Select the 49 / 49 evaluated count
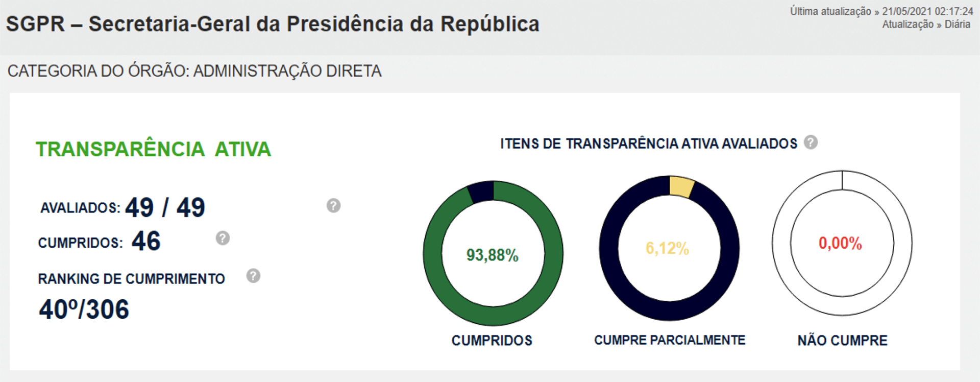 point(165,207)
